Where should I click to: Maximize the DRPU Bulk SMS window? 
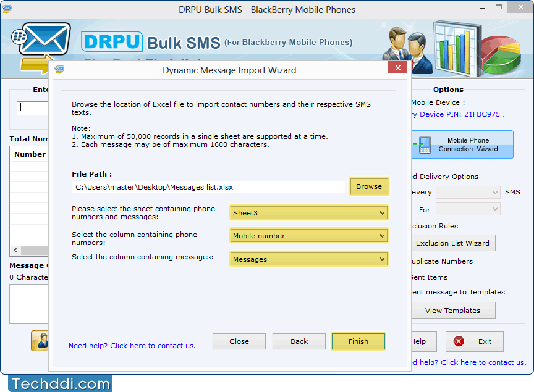tap(499, 7)
